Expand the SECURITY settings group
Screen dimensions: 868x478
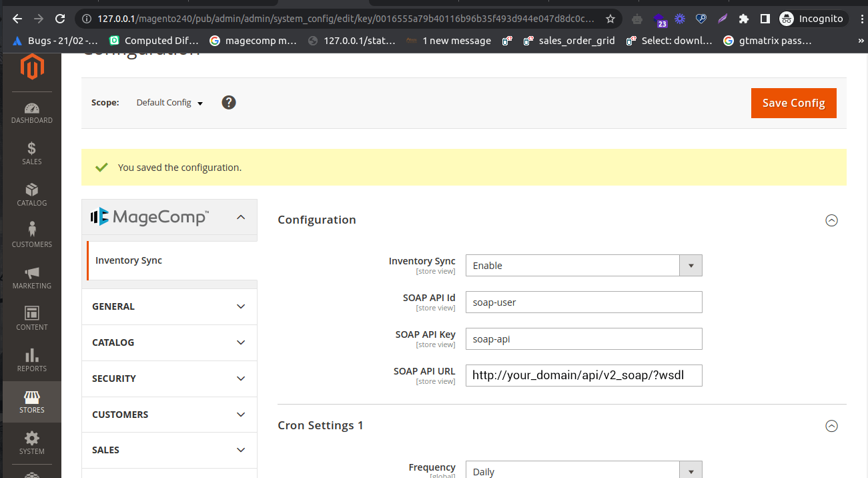(169, 379)
